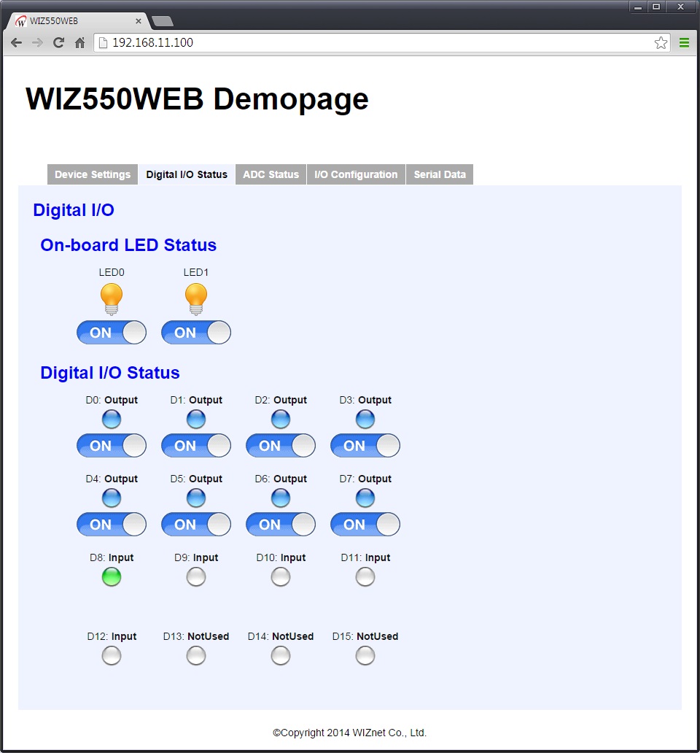The image size is (700, 753).
Task: Reload the page with the refresh icon
Action: coord(58,43)
